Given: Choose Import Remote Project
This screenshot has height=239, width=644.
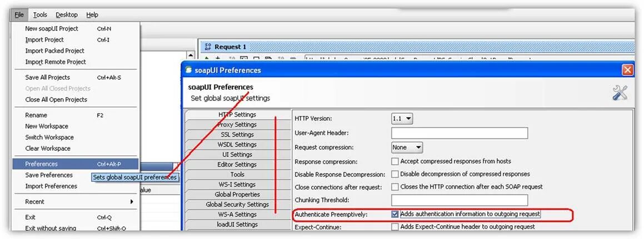Looking at the screenshot, I should (x=76, y=62).
